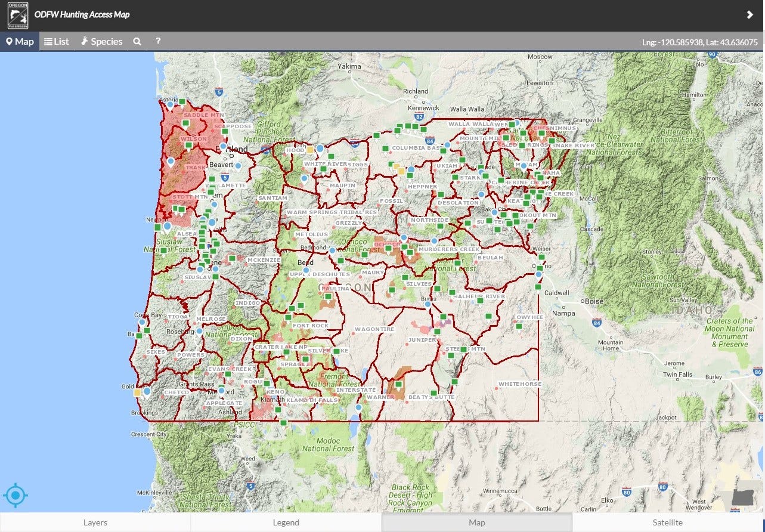Click the MURDERERS CREEK unit label
This screenshot has height=532, width=765.
pyautogui.click(x=448, y=249)
